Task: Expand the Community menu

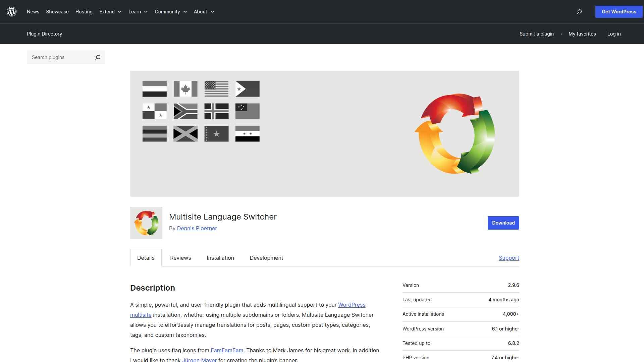Action: [171, 12]
